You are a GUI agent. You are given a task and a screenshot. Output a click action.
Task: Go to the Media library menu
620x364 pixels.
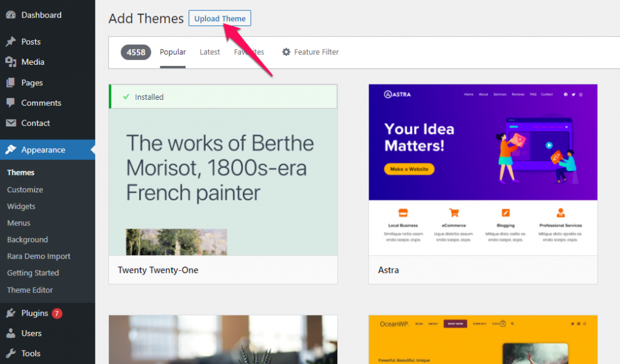[47, 62]
